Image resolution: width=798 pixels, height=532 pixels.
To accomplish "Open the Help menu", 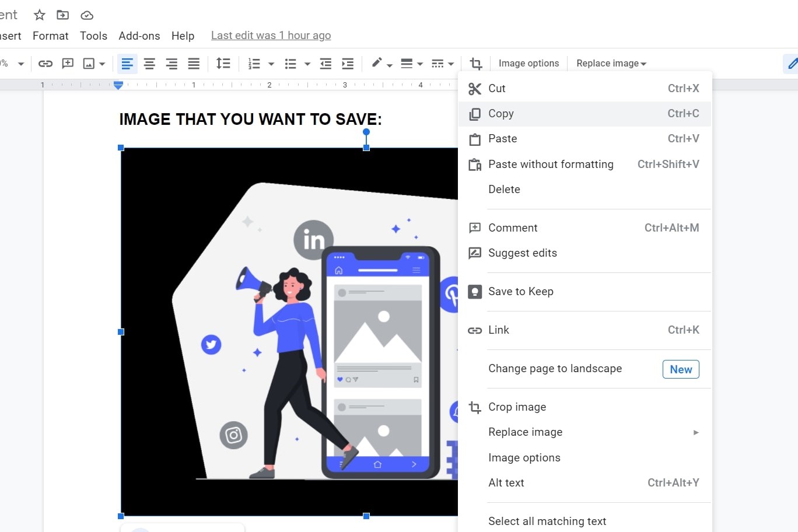I will (183, 36).
